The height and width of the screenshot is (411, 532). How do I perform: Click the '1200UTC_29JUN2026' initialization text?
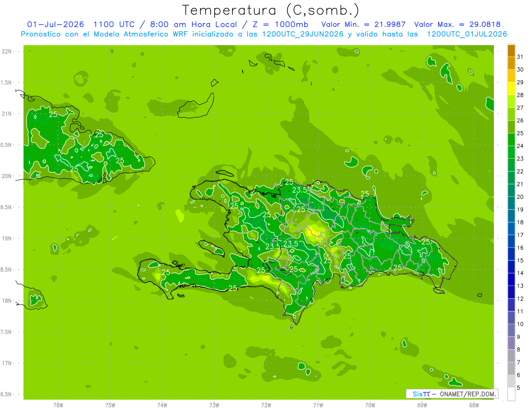pyautogui.click(x=303, y=34)
